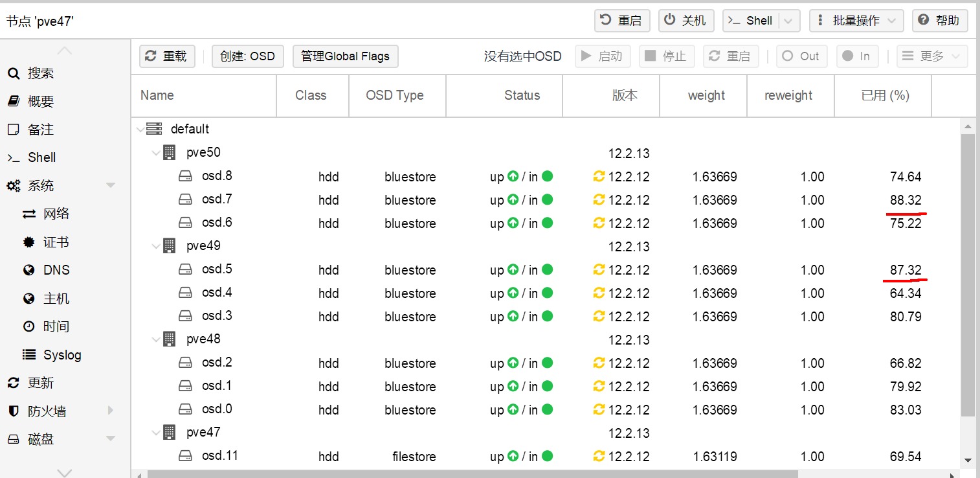This screenshot has width=980, height=478.
Task: Sort by the weight column header
Action: click(x=704, y=95)
